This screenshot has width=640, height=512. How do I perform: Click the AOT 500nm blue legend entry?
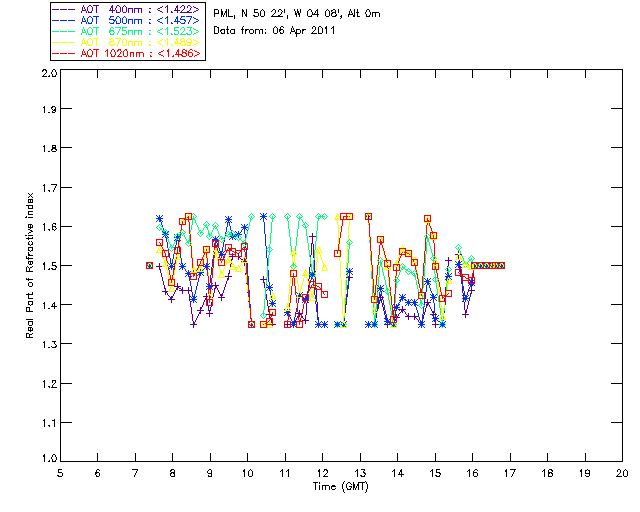(127, 20)
